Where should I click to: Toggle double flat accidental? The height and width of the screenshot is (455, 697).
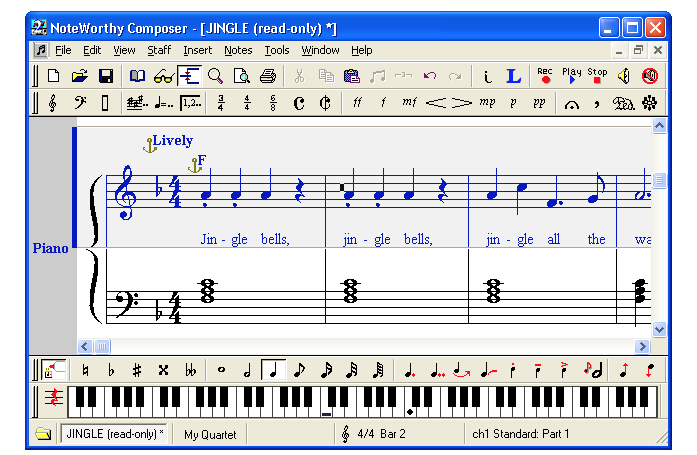coord(190,370)
